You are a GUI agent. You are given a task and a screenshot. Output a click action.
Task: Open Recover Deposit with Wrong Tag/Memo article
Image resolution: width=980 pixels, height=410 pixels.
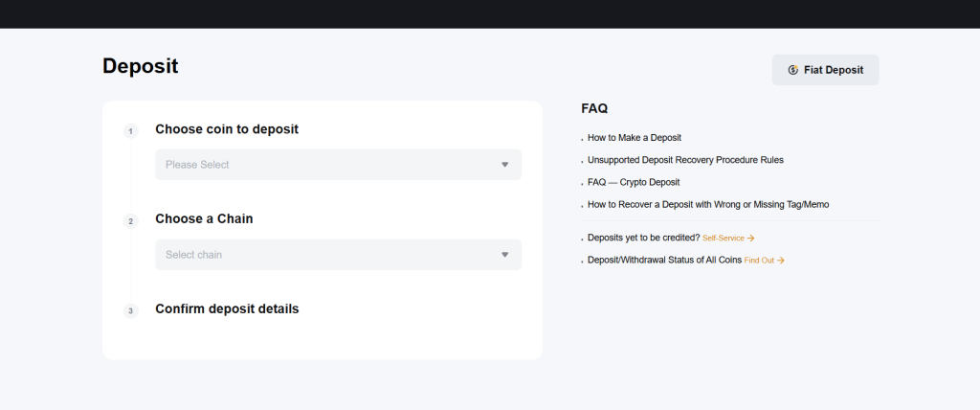(708, 205)
